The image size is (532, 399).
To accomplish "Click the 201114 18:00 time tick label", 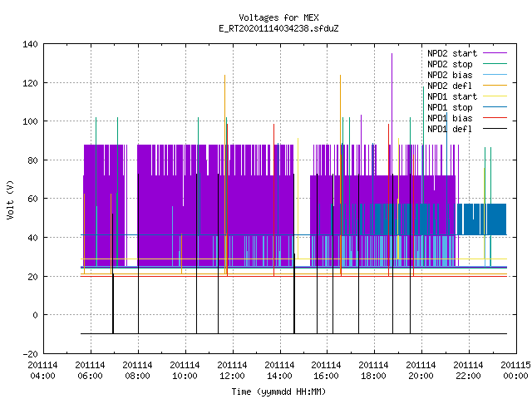I will [x=373, y=371].
